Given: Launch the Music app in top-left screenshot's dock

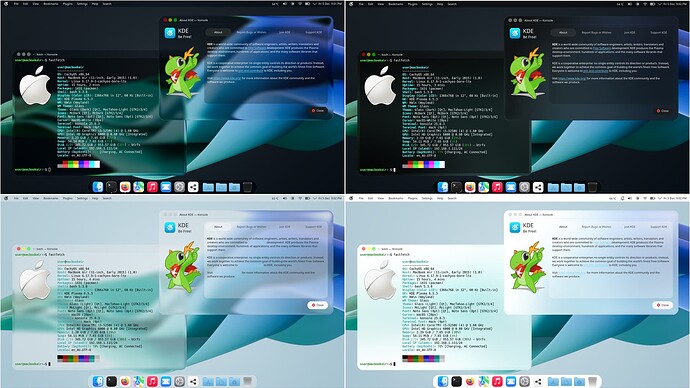Looking at the screenshot, I should (152, 187).
